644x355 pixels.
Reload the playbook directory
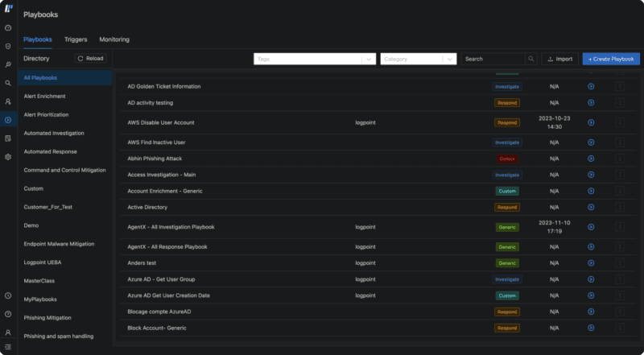pyautogui.click(x=90, y=59)
